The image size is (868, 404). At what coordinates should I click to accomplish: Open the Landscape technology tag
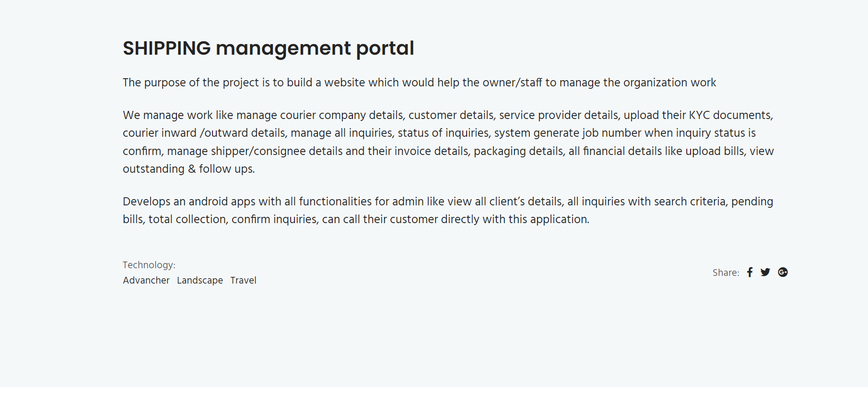(200, 280)
